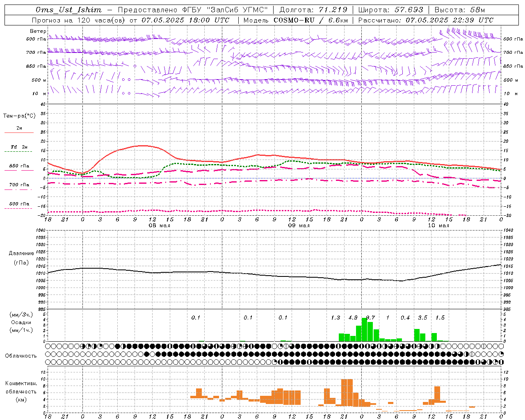The width and height of the screenshot is (525, 420).
Task: Click the 4.9 precipitation total
Action: (353, 318)
